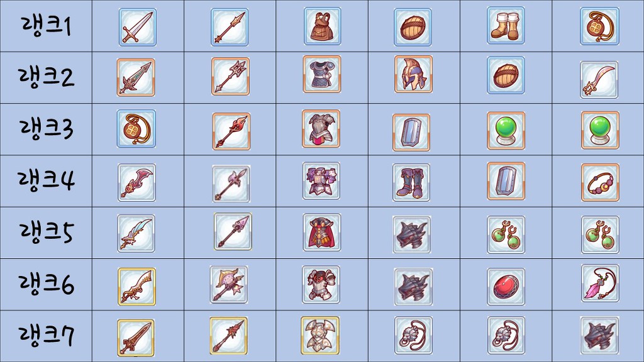Image resolution: width=644 pixels, height=362 pixels.
Task: Click the 랭크3 row label
Action: click(x=46, y=128)
